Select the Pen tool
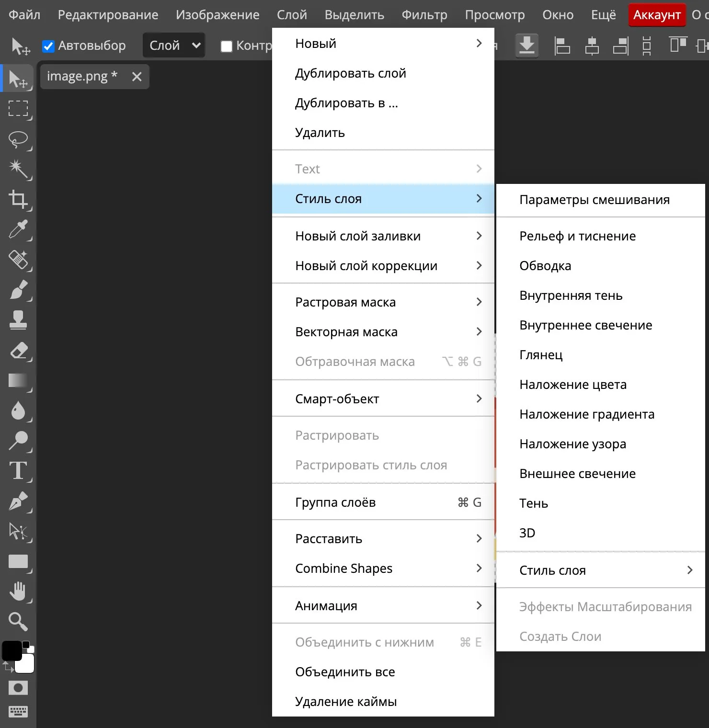Screen dimensions: 709x728 click(18, 501)
